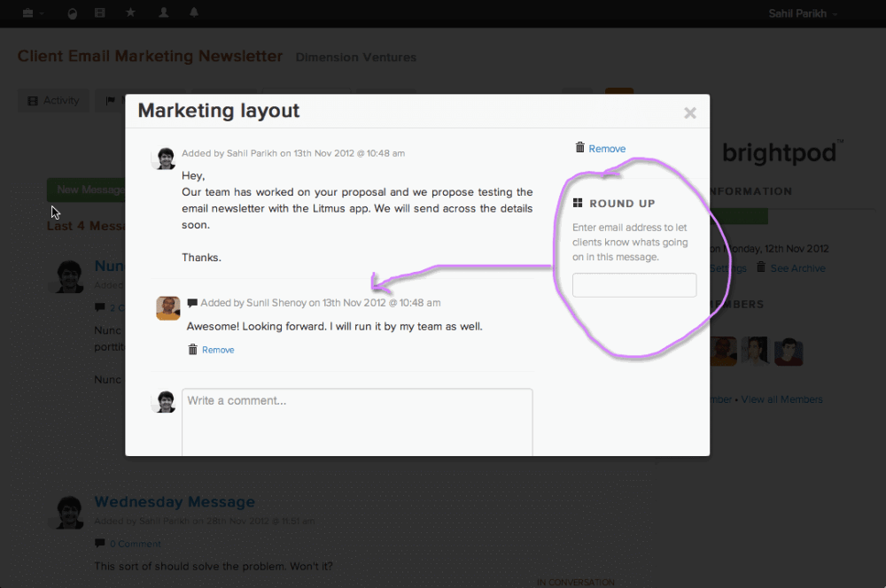This screenshot has height=588, width=886.
Task: Click the film-strip activity icon in top bar
Action: click(100, 13)
